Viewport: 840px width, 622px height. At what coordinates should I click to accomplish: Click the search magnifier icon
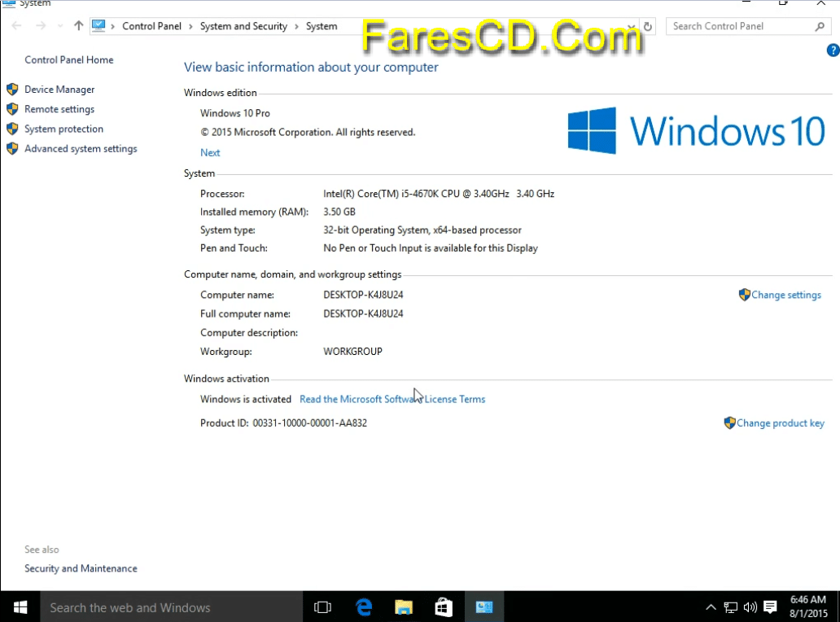[820, 26]
